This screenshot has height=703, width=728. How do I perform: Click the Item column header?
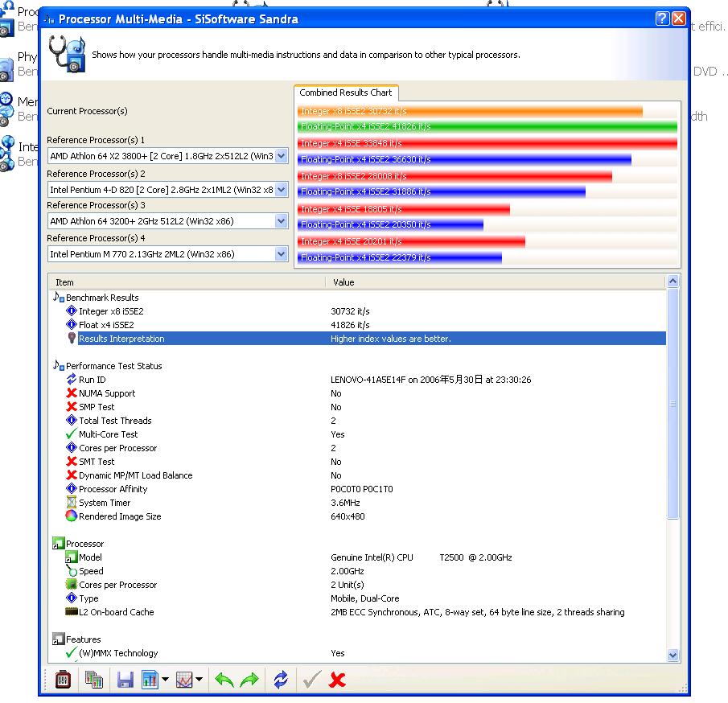pyautogui.click(x=64, y=282)
